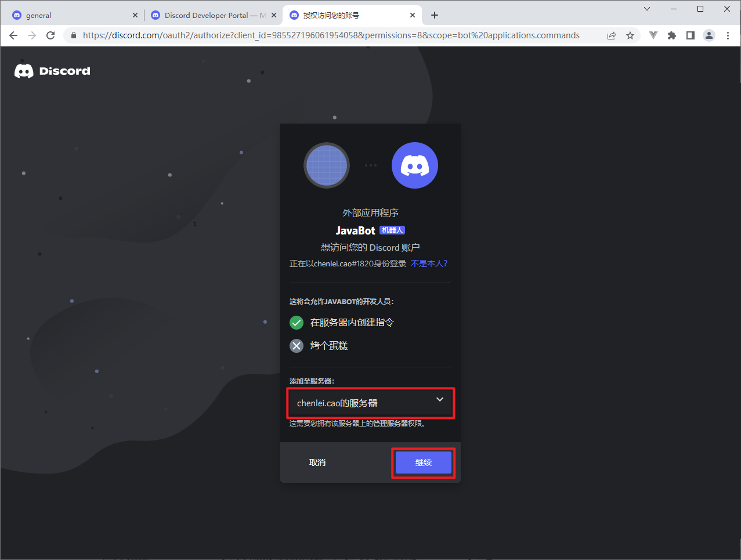Viewport: 741px width, 560px height.
Task: Click the 不是本人? link
Action: (x=429, y=263)
